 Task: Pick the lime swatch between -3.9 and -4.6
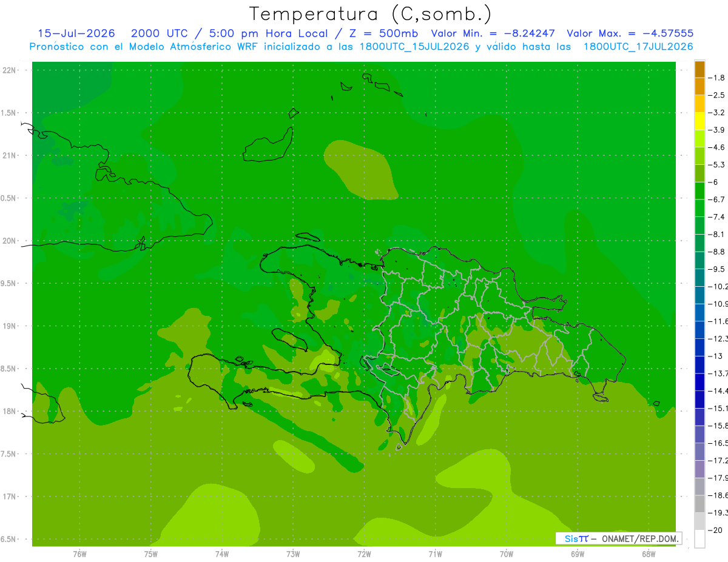699,139
